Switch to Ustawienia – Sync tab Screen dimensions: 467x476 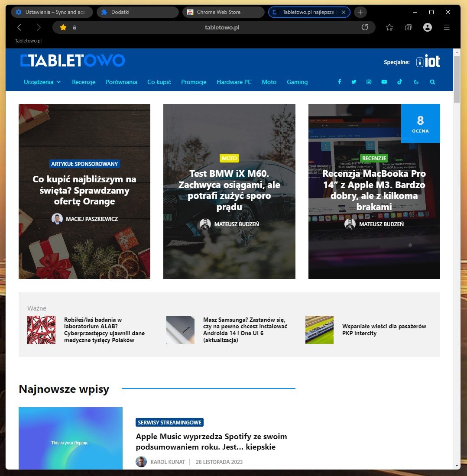(52, 12)
